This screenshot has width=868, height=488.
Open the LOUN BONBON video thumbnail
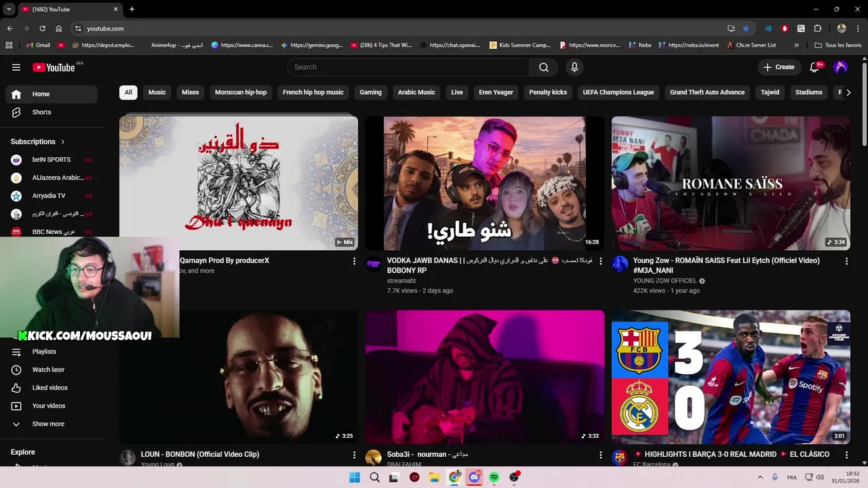[239, 377]
